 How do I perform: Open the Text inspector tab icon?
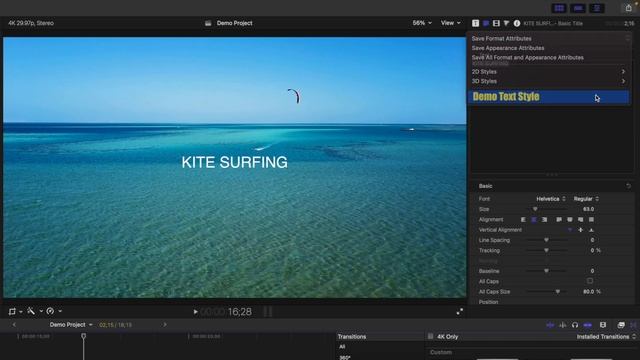click(x=486, y=23)
